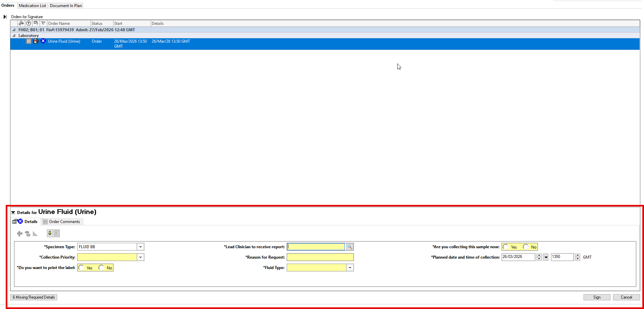Tick the checkbox beside Urine Fluid order
Viewport: 644px width, 309px height.
29,41
